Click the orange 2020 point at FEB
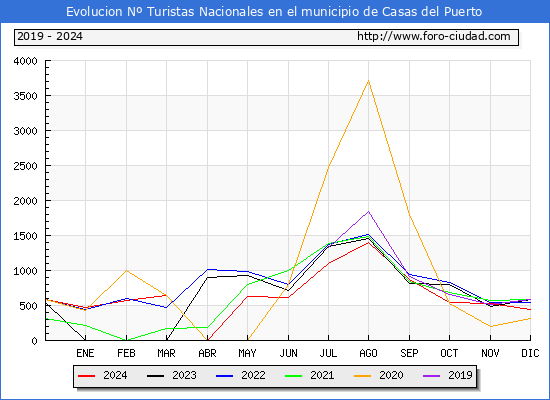Viewport: 550px width, 400px height. click(x=126, y=271)
